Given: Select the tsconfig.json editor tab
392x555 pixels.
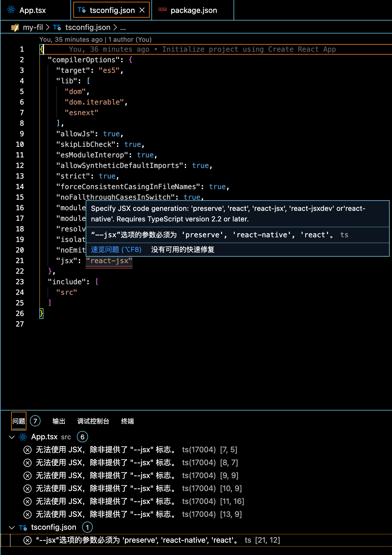Looking at the screenshot, I should [111, 10].
